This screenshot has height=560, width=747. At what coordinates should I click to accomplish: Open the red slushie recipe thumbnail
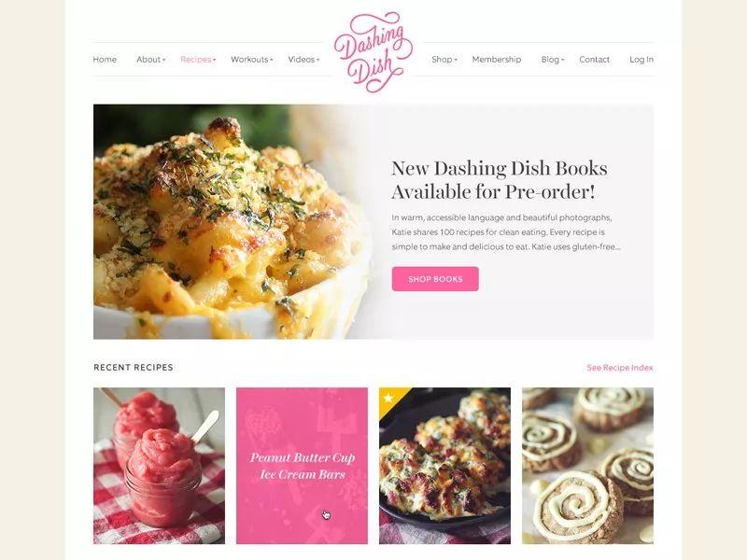159,466
